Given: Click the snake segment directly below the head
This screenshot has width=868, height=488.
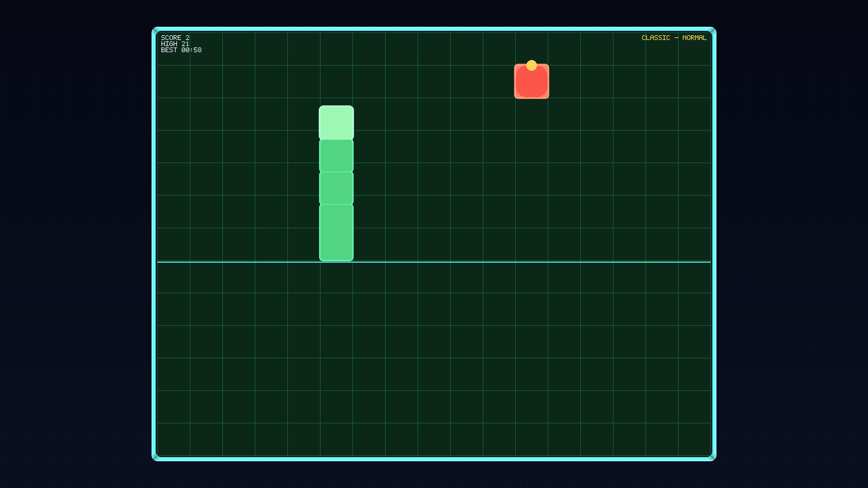Looking at the screenshot, I should [x=336, y=156].
